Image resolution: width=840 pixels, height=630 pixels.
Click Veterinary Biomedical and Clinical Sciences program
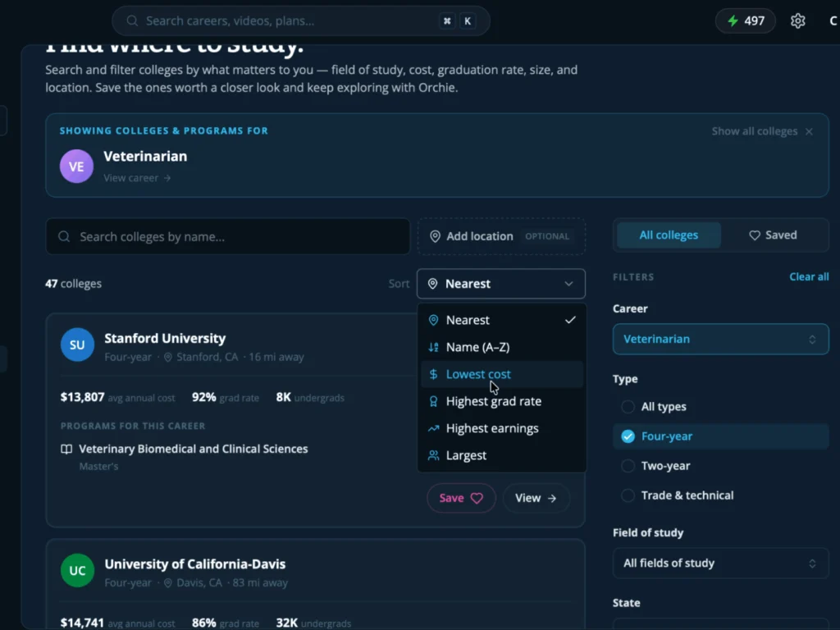coord(194,449)
